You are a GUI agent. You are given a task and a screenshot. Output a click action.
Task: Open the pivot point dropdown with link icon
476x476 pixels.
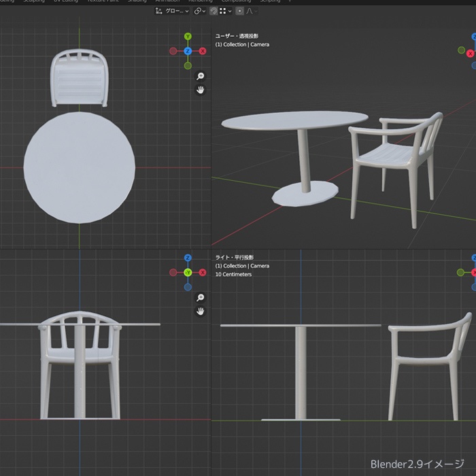click(x=199, y=11)
